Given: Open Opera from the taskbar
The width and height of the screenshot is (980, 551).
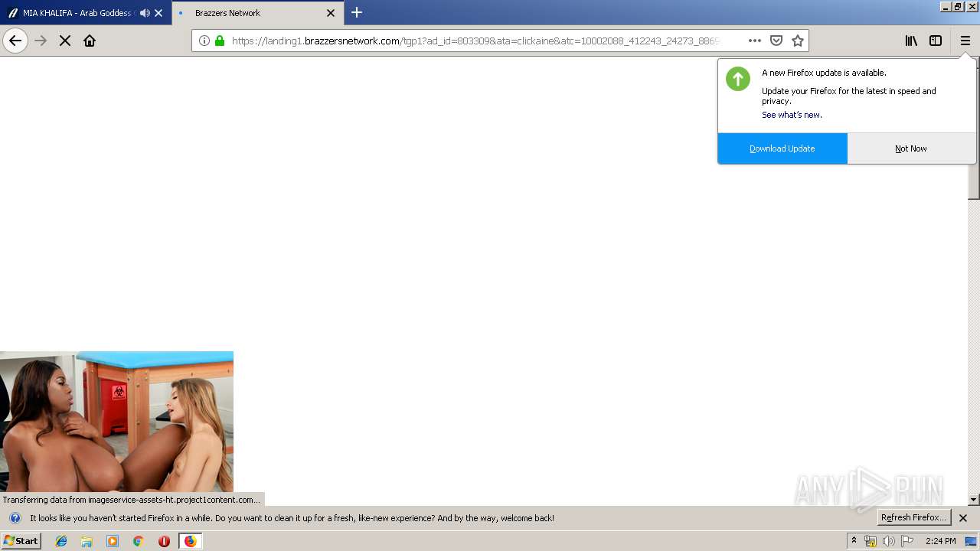Looking at the screenshot, I should [x=164, y=541].
